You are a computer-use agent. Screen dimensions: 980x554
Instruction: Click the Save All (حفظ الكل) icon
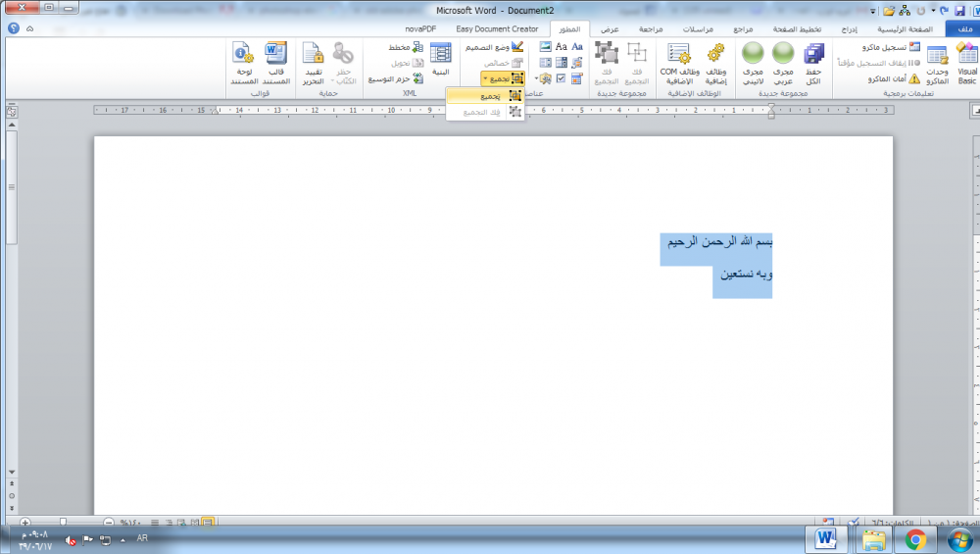pos(812,63)
